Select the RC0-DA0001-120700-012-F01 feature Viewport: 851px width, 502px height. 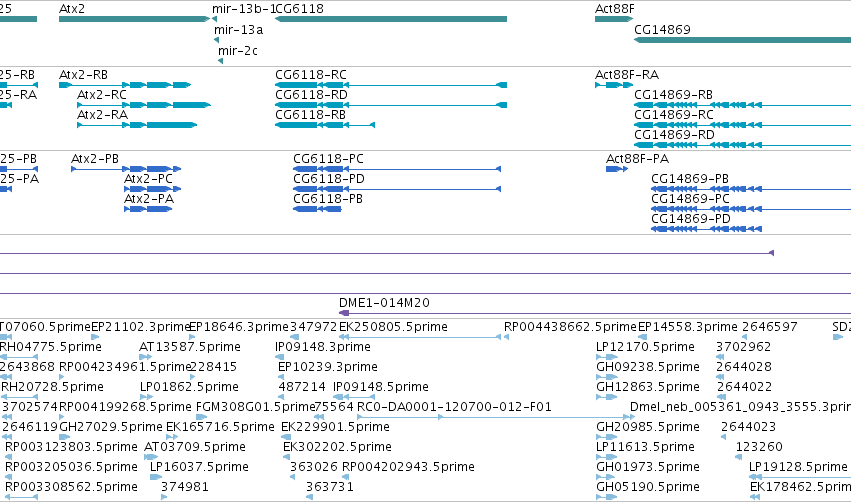[454, 407]
